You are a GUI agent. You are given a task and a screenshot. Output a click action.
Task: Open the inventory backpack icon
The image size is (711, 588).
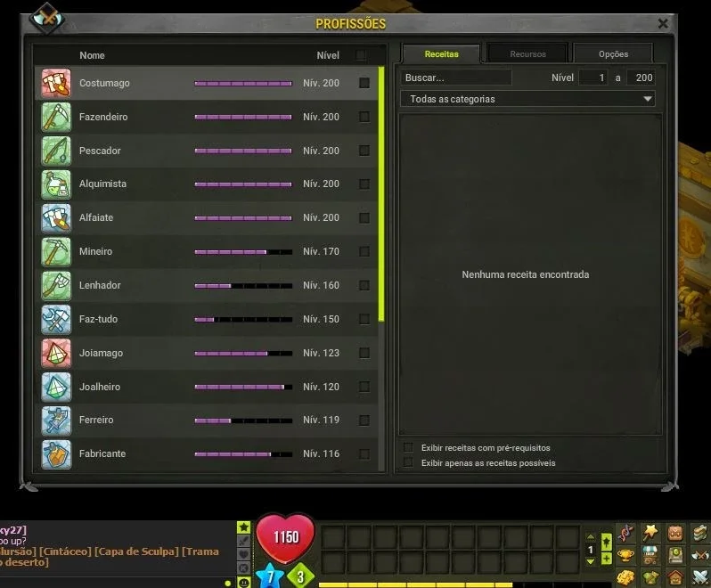click(675, 533)
